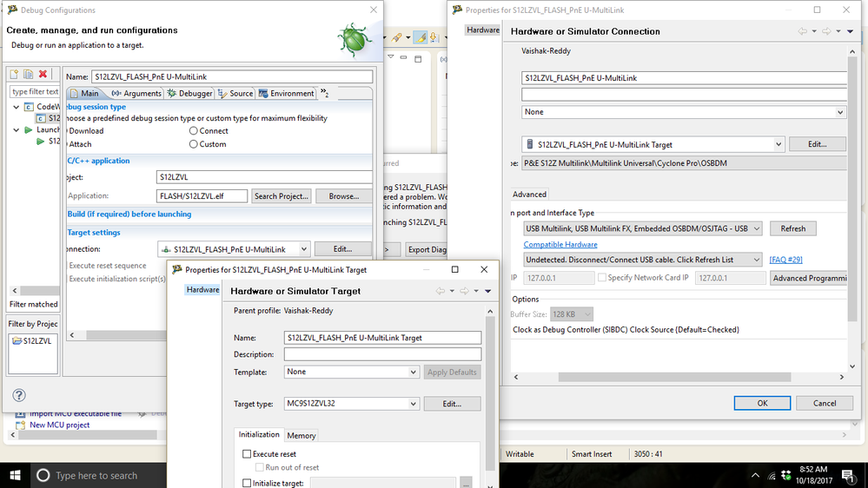Open the help icon in Debug Configurations
This screenshot has width=868, height=488.
(19, 395)
